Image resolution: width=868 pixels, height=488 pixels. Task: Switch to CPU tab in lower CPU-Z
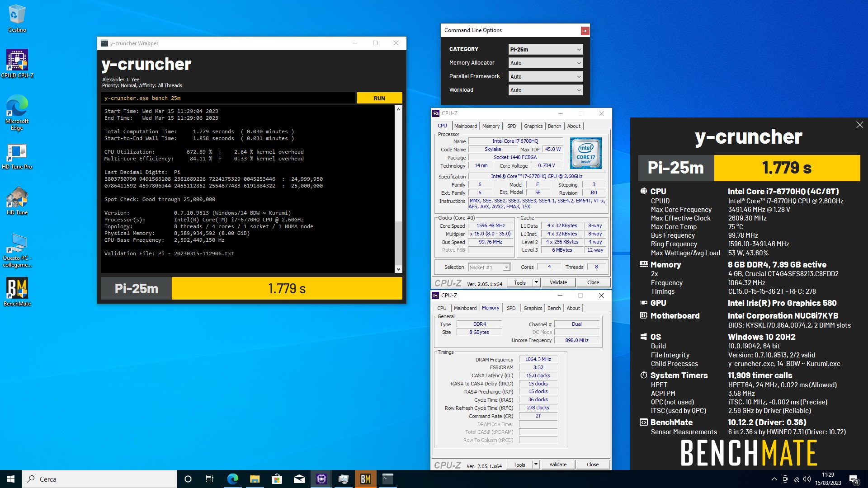pos(442,308)
